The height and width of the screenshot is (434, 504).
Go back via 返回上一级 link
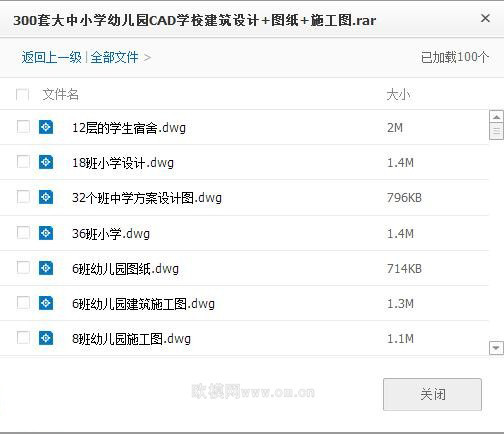52,57
